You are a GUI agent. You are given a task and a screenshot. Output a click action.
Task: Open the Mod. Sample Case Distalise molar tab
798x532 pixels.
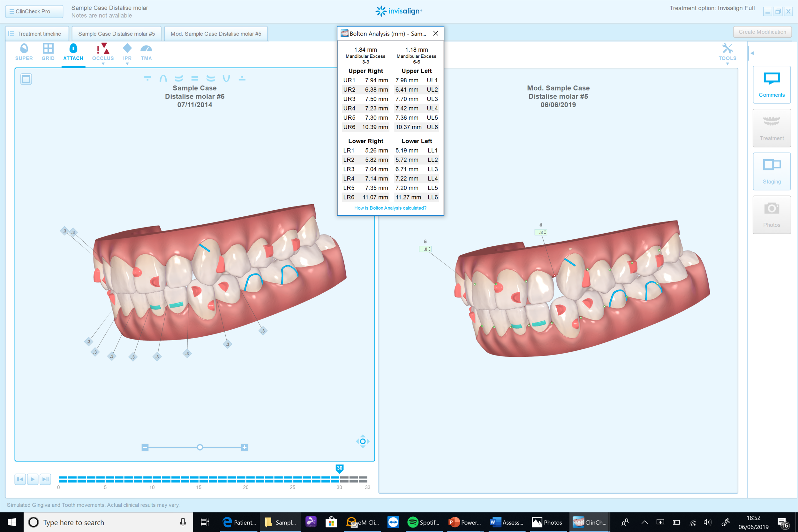216,33
